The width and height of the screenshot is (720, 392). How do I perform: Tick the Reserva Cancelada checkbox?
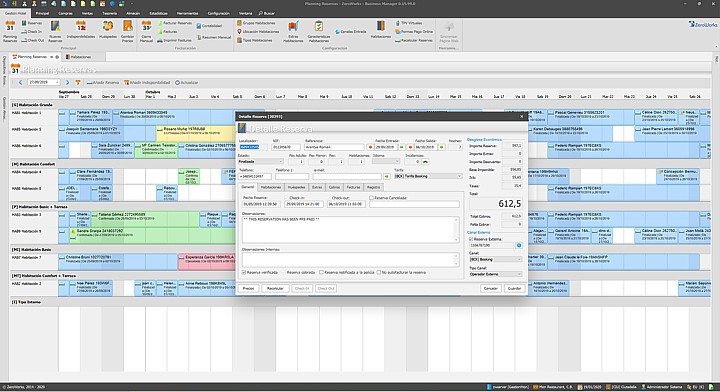371,198
